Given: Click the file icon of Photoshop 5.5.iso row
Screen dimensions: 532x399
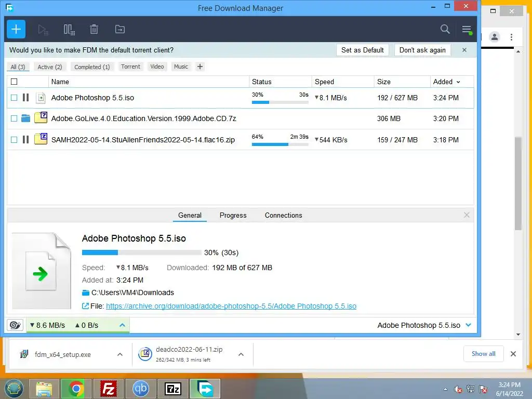Looking at the screenshot, I should pos(41,98).
